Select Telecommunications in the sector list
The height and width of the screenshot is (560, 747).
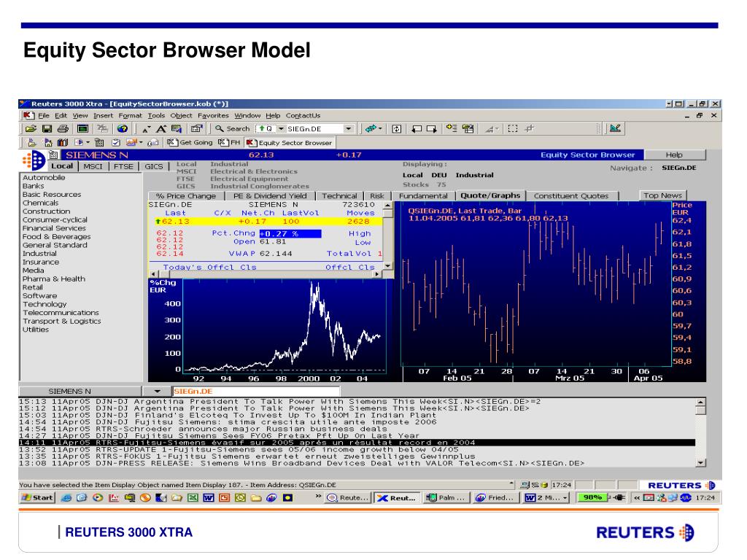coord(61,313)
